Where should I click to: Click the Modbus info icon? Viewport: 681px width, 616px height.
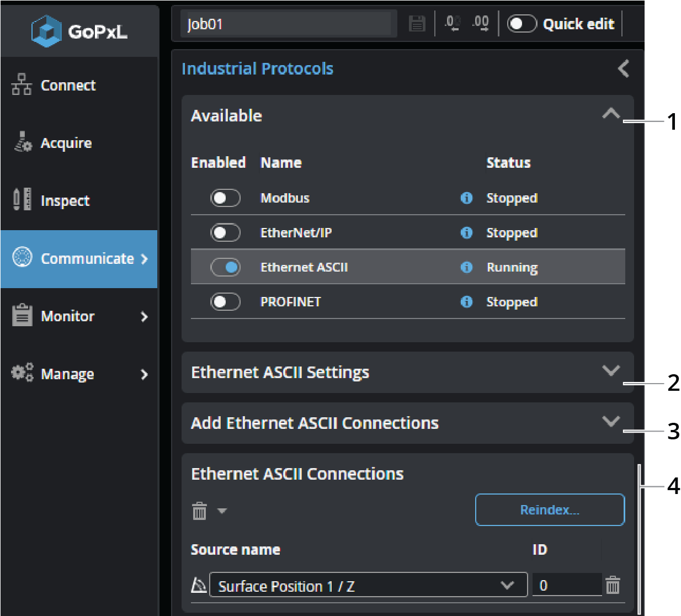pyautogui.click(x=466, y=198)
